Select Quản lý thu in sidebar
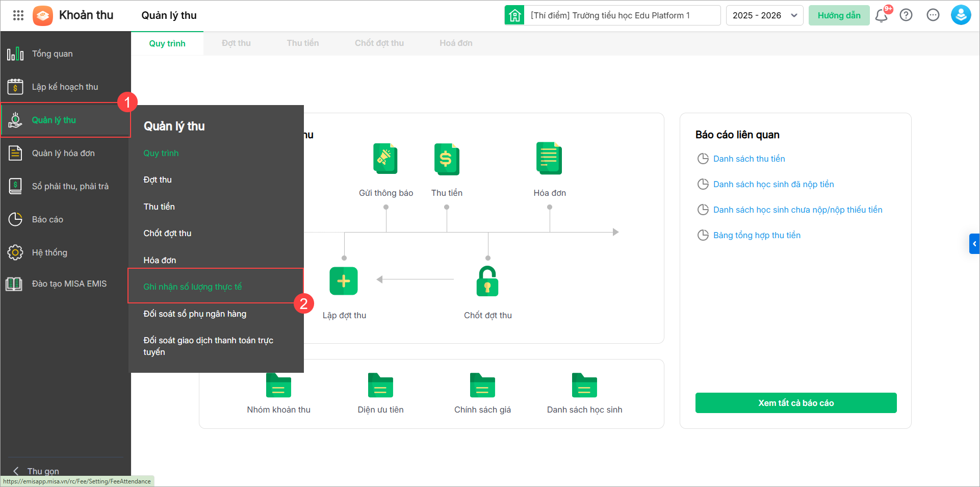This screenshot has width=980, height=487. (x=66, y=120)
